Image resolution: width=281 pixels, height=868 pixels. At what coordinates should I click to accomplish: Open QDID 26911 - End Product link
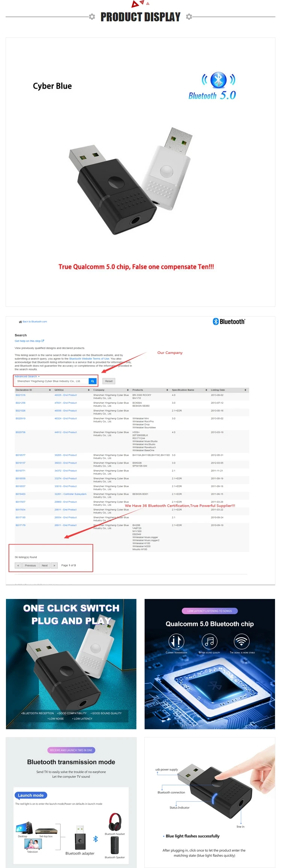point(66,525)
